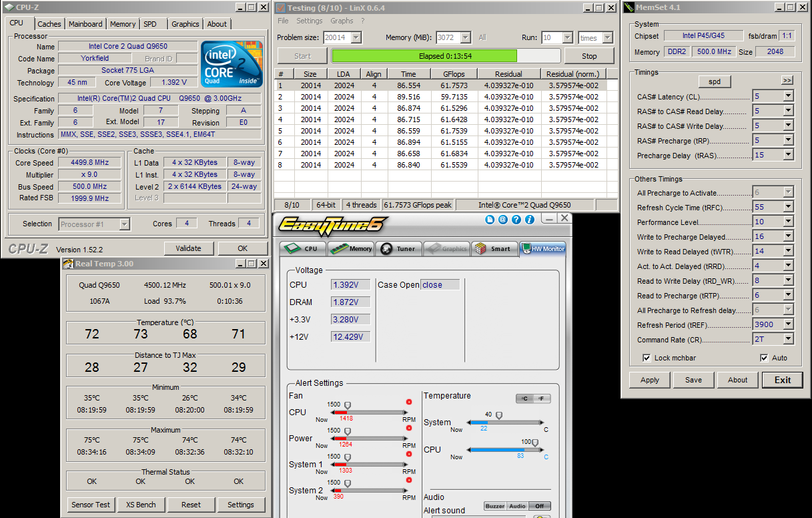Open the Run count dropdown in LinX

tap(567, 38)
